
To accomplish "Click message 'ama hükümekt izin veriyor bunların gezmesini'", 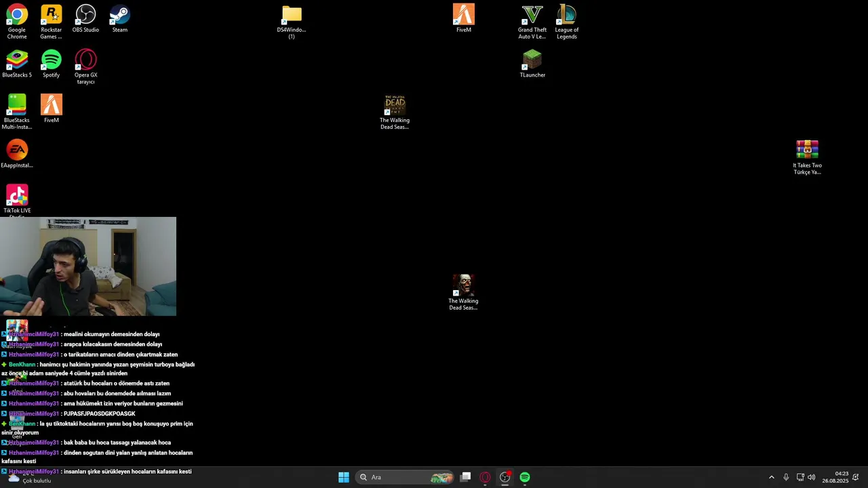I will point(123,404).
